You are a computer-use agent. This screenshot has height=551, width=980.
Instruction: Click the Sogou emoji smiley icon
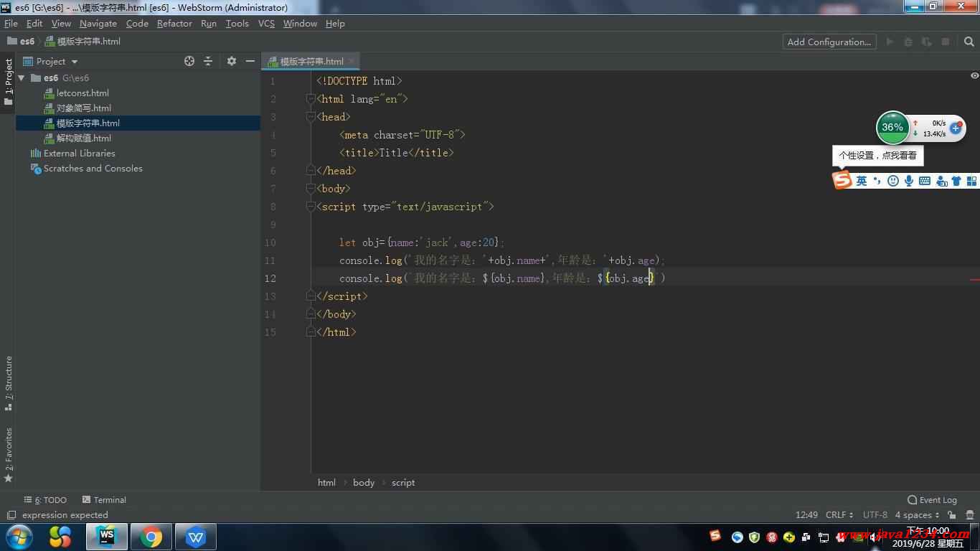click(x=892, y=181)
